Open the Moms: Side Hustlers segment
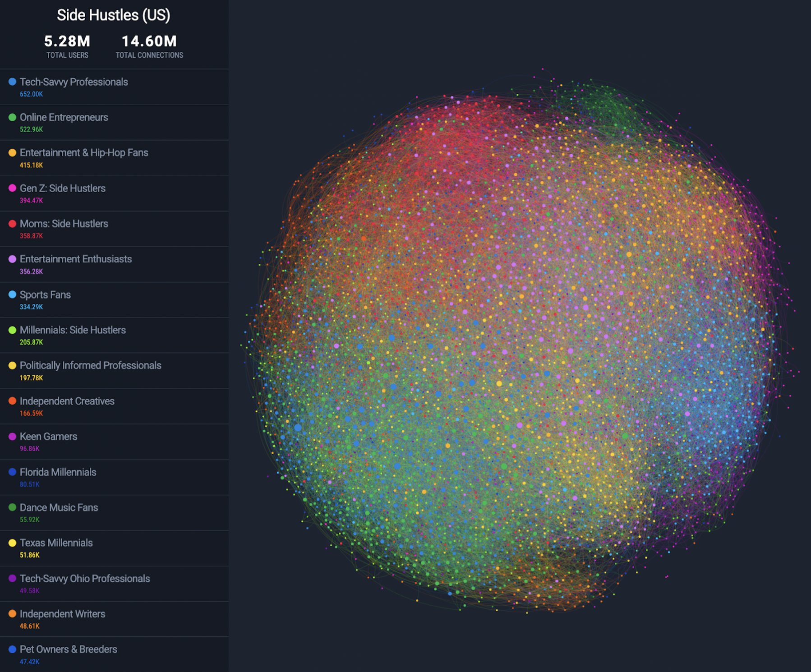The height and width of the screenshot is (672, 811). (114, 229)
